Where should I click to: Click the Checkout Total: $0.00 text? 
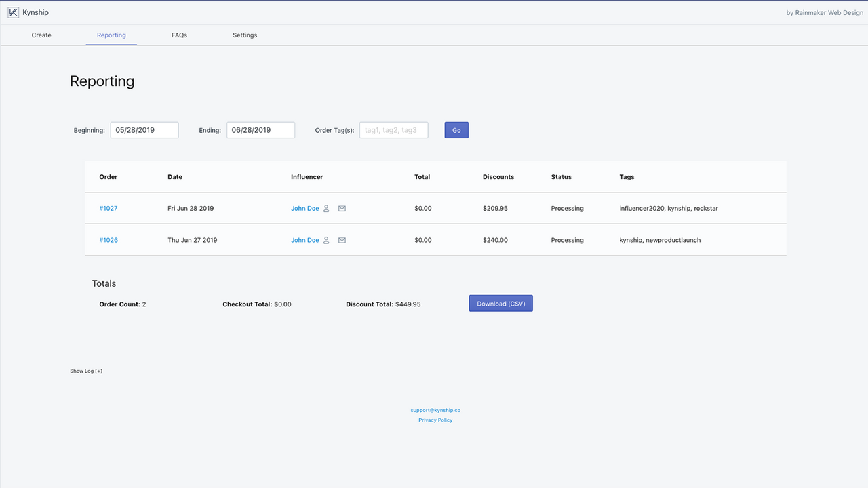pyautogui.click(x=257, y=304)
